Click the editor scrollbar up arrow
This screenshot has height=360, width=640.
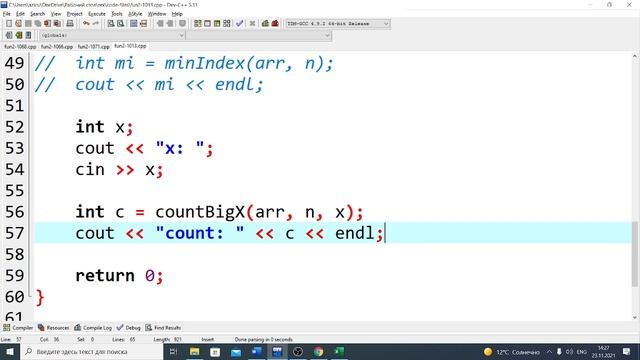(635, 56)
